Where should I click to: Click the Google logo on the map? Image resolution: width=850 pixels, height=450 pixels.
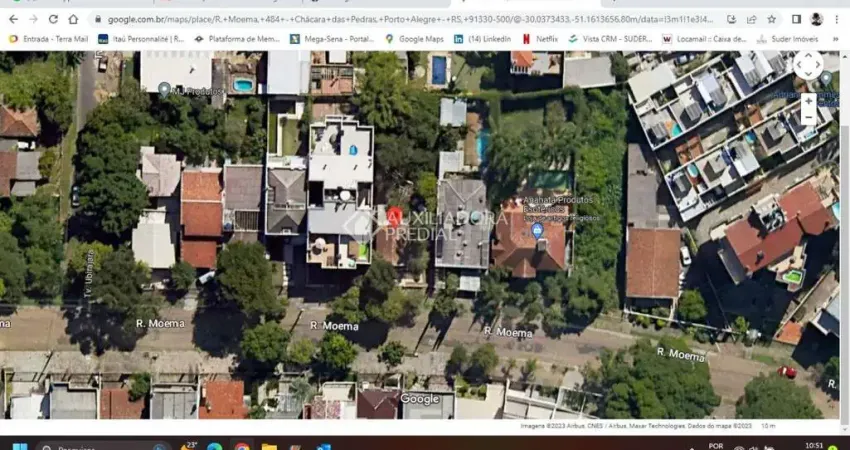click(419, 399)
